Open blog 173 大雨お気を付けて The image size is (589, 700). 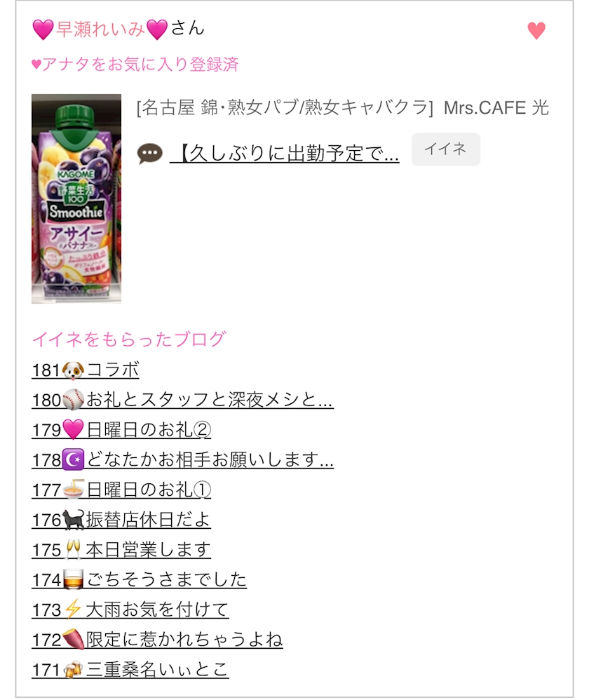(x=130, y=610)
